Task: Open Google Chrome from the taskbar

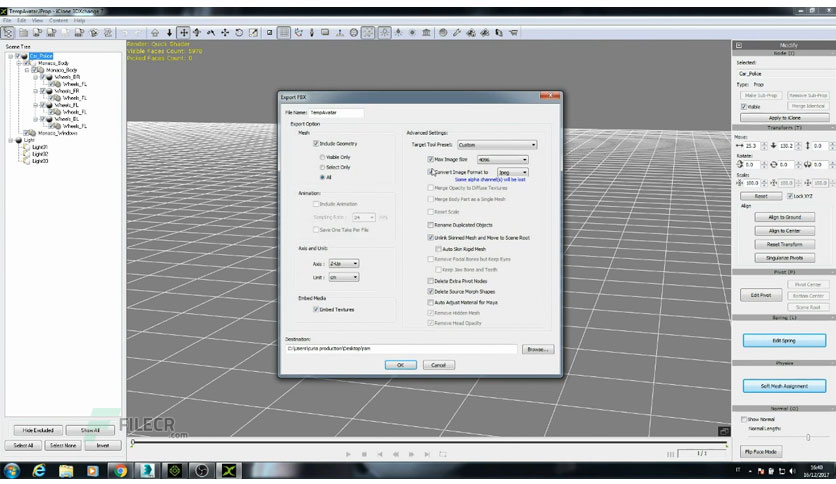Action: point(120,471)
